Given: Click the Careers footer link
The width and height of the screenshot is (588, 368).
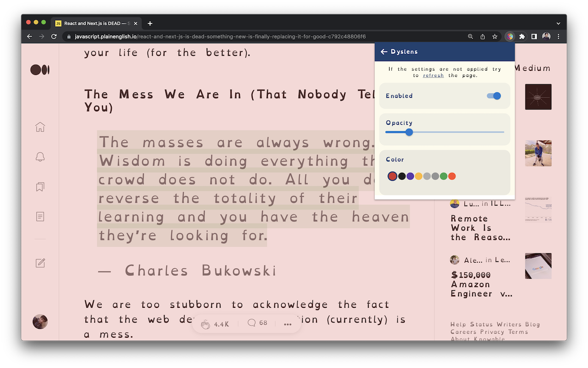Looking at the screenshot, I should point(464,332).
